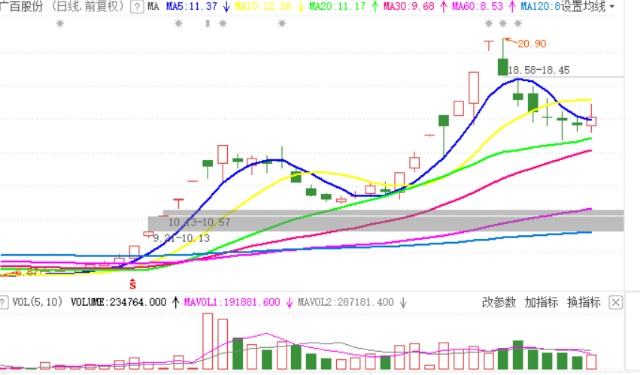The width and height of the screenshot is (640, 375).
Task: Select the MA20:11.17 indicator label
Action: 338,7
